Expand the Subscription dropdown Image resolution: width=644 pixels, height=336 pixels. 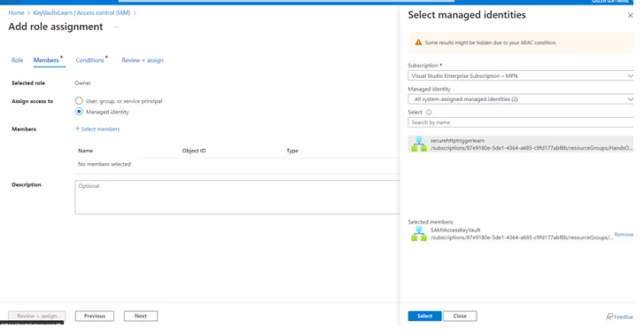(x=520, y=75)
